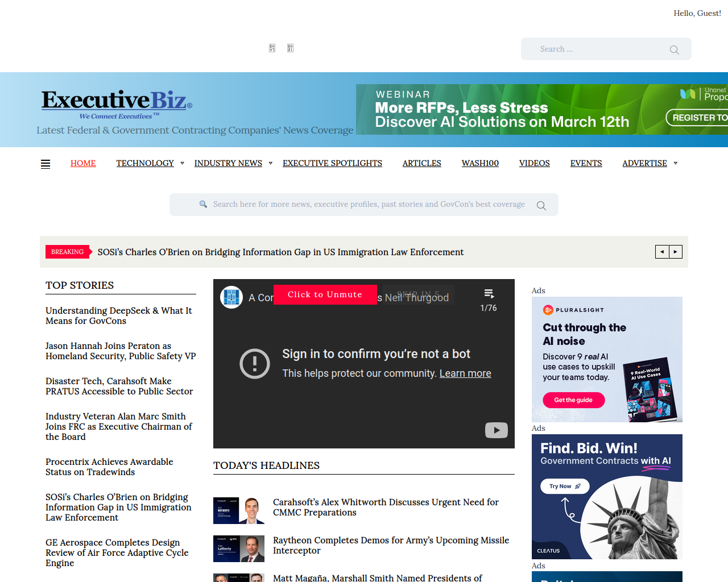
Task: Click the Click to Unmute button
Action: pos(325,294)
